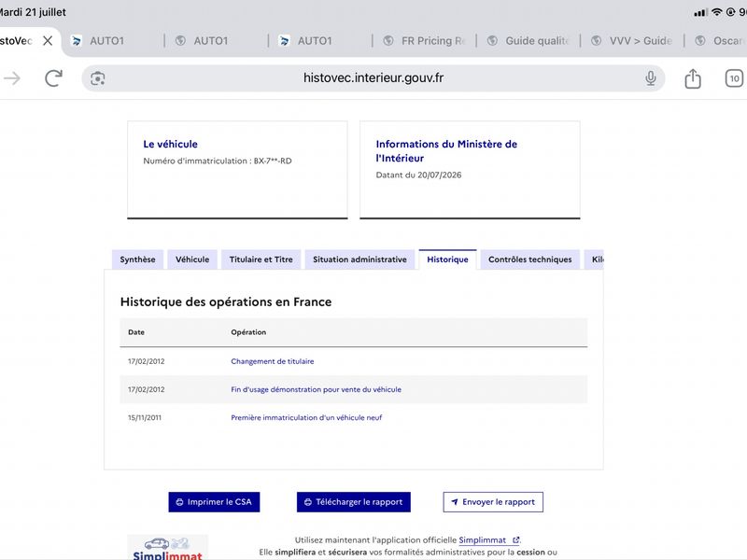Image resolution: width=747 pixels, height=560 pixels.
Task: Click the Opération column header
Action: (248, 332)
